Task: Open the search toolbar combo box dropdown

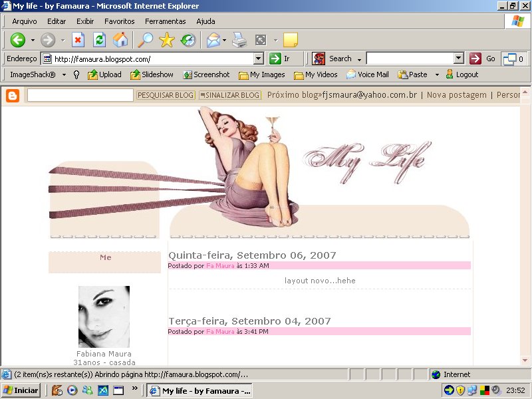Action: point(459,59)
